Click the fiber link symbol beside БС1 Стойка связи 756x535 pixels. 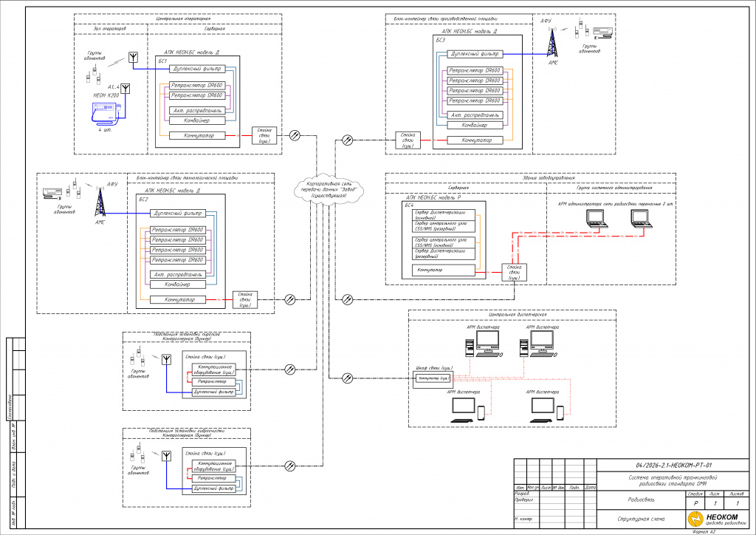(295, 135)
